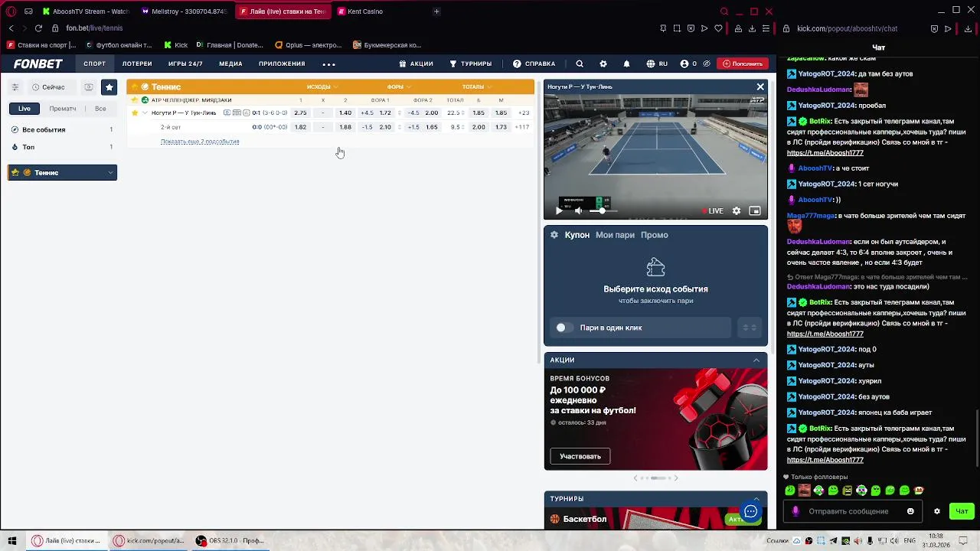
Task: Collapse the Ногути Р — У Тун-Линь row chevron
Action: click(145, 113)
